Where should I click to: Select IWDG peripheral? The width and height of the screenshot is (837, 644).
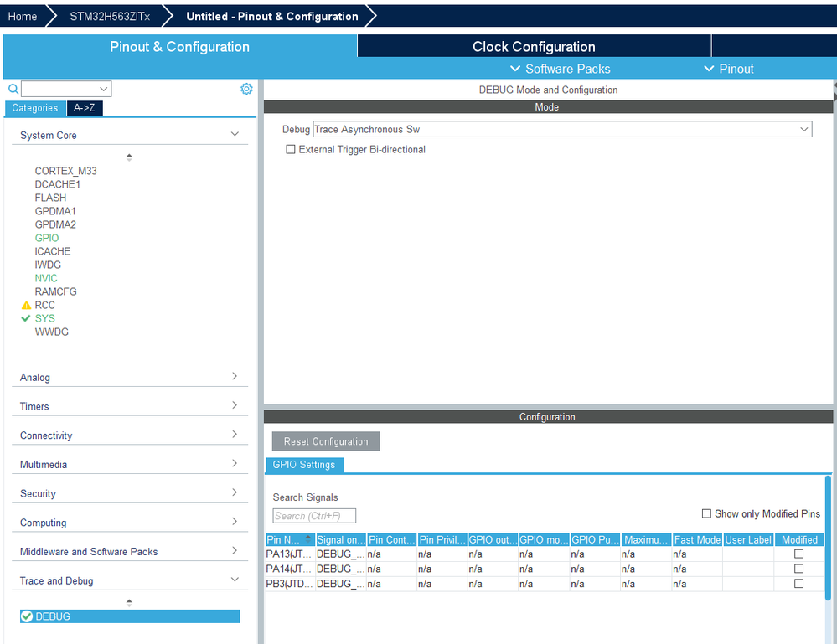48,265
